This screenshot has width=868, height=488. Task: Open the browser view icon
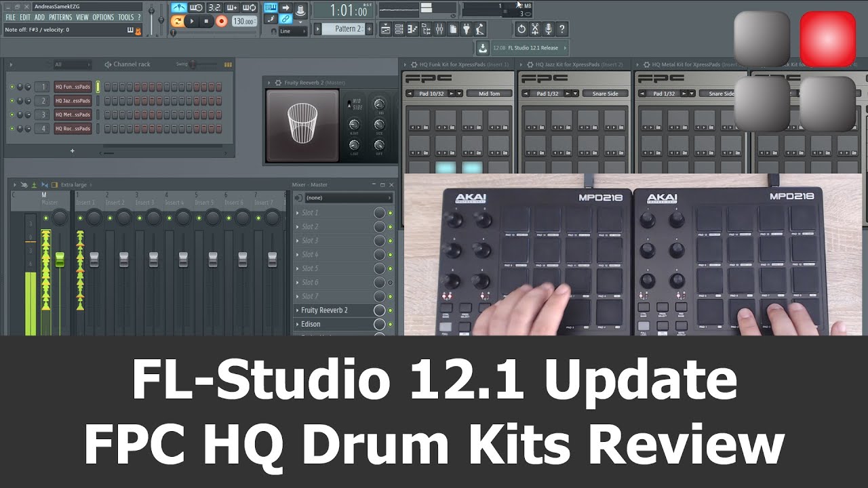pyautogui.click(x=426, y=29)
